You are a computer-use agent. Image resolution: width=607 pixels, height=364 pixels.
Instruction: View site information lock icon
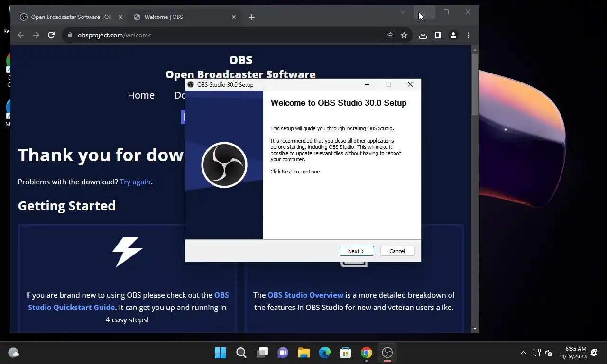pos(70,35)
